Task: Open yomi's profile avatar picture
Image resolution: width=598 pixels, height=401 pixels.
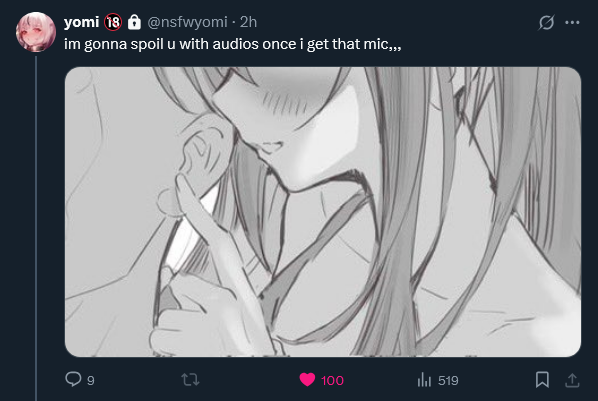Action: pos(36,32)
